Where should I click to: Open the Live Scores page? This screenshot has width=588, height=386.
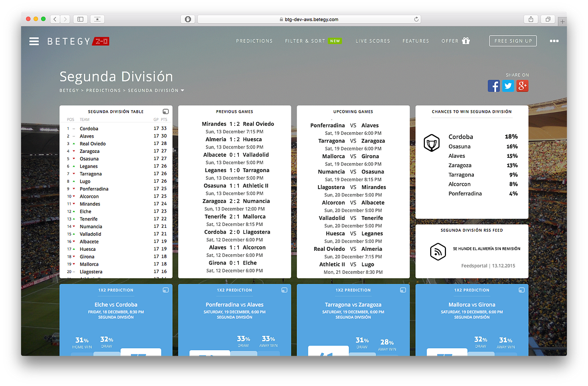373,41
